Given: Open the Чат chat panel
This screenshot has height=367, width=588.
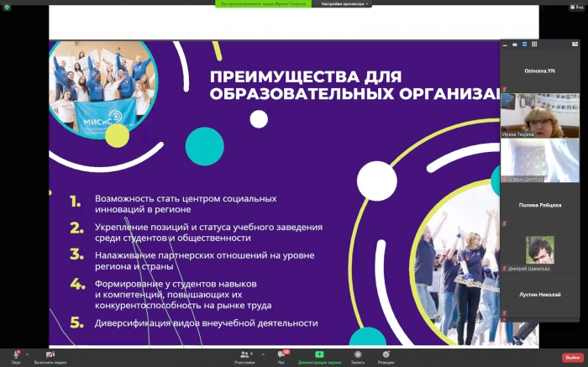Looking at the screenshot, I should pyautogui.click(x=281, y=355).
